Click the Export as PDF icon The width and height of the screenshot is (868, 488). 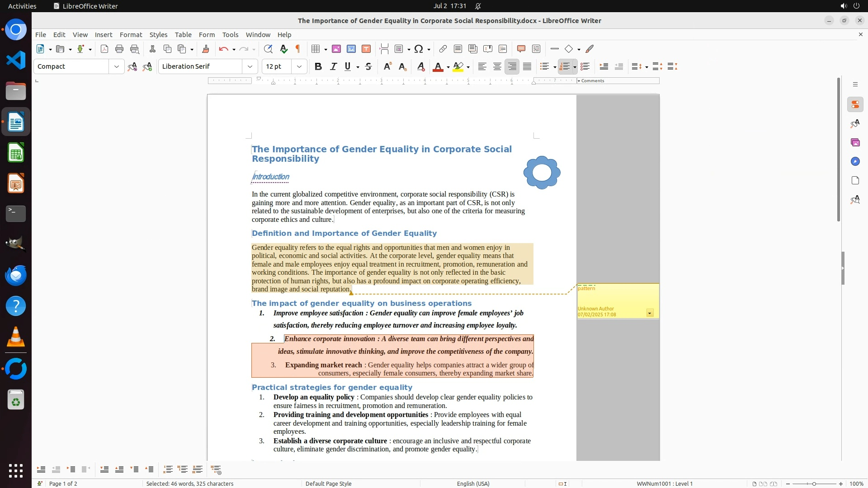tap(104, 49)
